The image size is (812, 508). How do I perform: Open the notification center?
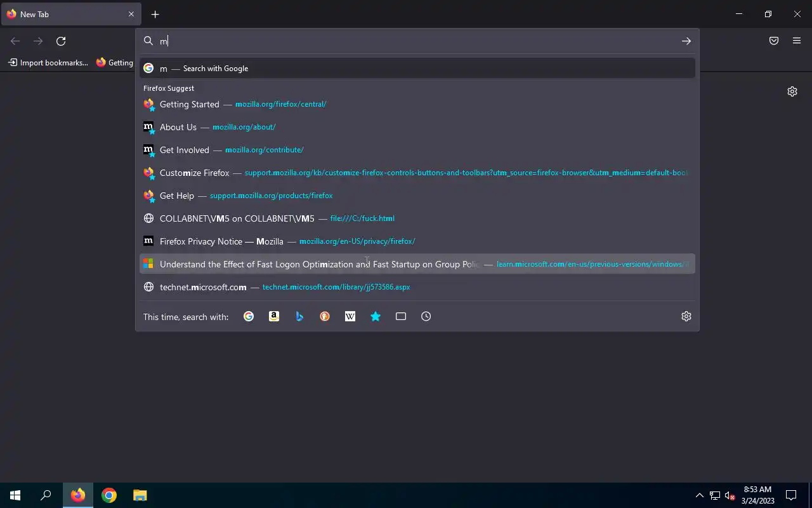[x=791, y=495]
